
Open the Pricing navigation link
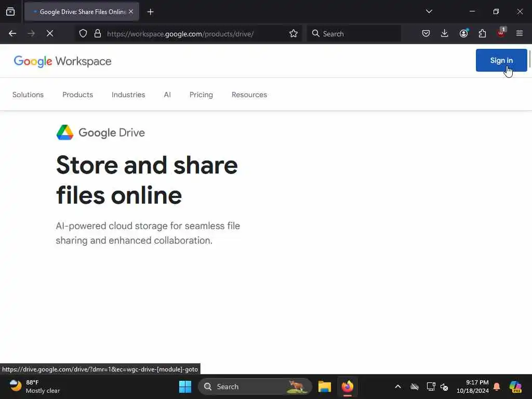pos(201,95)
